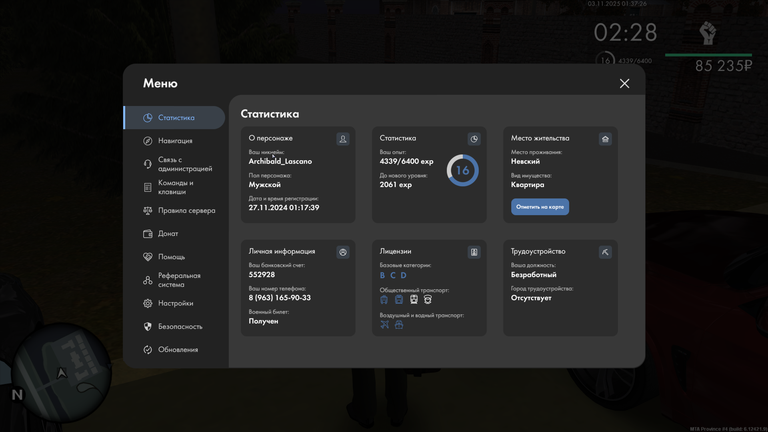Click the second blue public transport icon
This screenshot has width=768, height=432.
click(x=399, y=299)
